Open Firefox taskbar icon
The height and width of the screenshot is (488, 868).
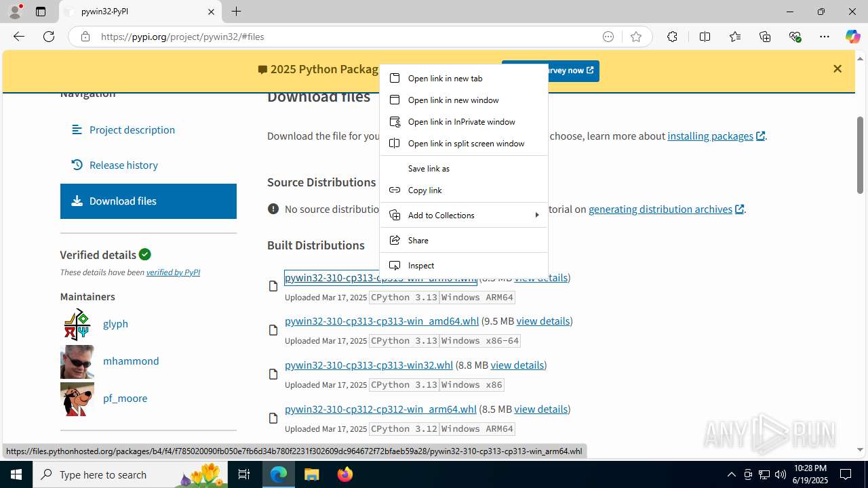click(344, 474)
